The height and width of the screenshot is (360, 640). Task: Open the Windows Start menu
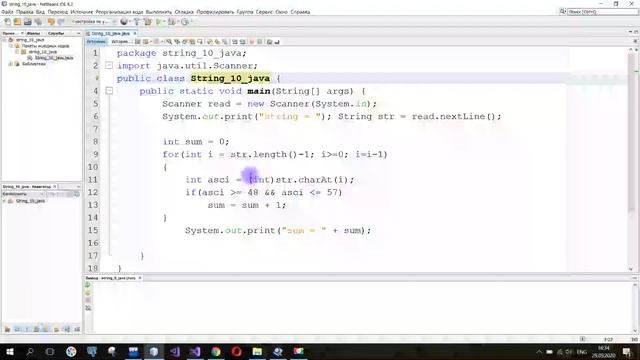coord(10,351)
